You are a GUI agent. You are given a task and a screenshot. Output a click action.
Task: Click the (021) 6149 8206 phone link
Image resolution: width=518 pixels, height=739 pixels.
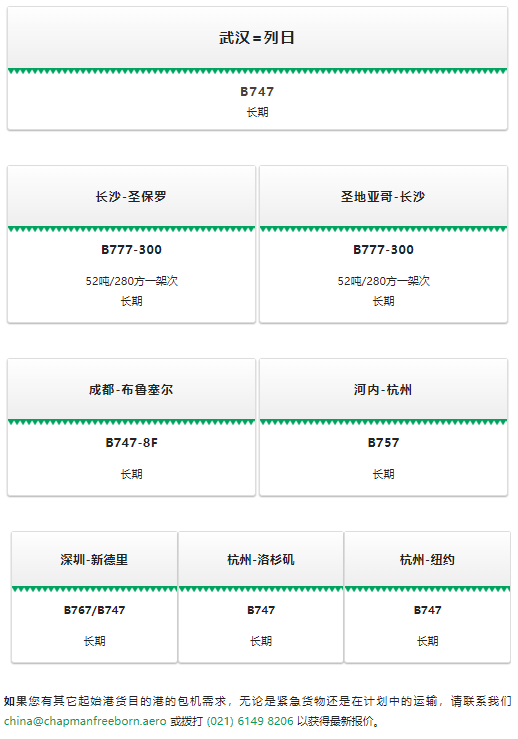point(250,721)
